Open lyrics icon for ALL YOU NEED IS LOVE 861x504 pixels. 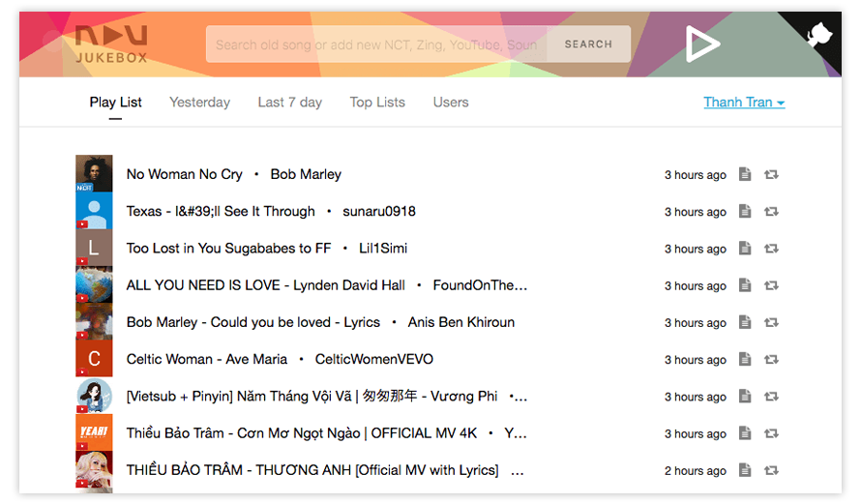point(745,285)
